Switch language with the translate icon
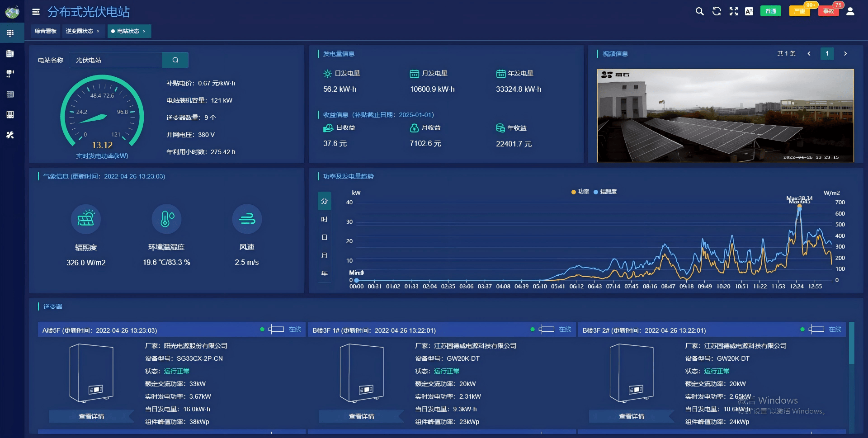 pyautogui.click(x=749, y=11)
